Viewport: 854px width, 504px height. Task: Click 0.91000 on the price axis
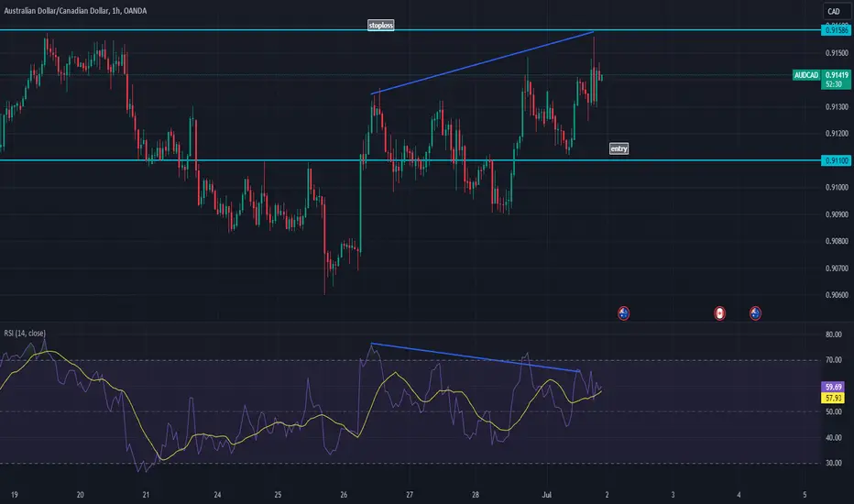coord(837,188)
